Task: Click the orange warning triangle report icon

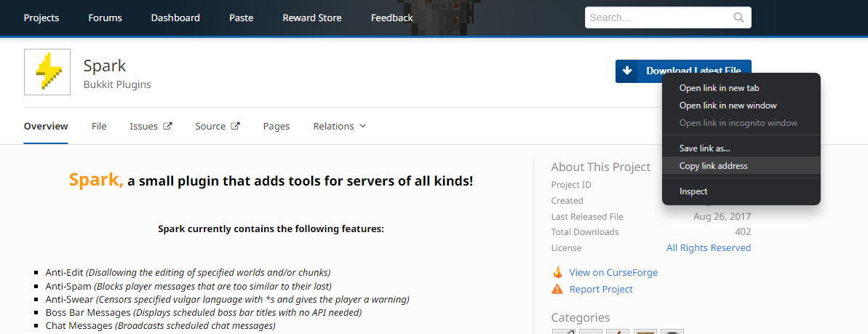Action: [x=557, y=289]
